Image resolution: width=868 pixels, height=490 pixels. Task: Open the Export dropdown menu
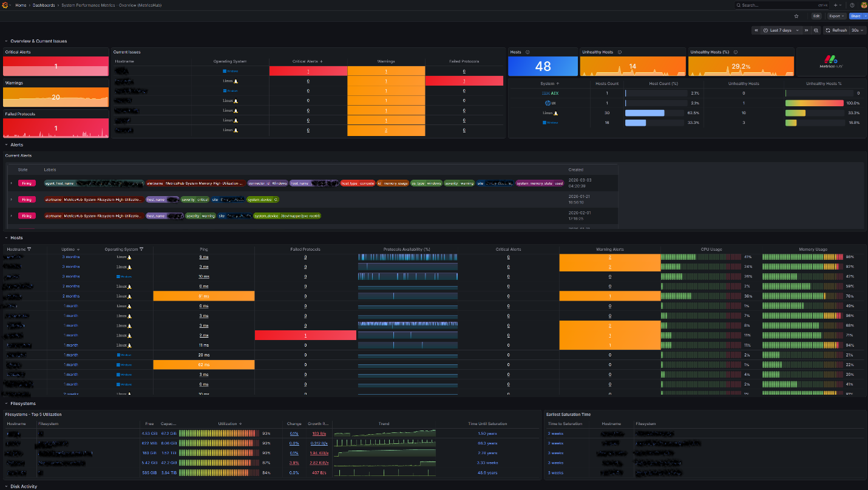pyautogui.click(x=837, y=16)
